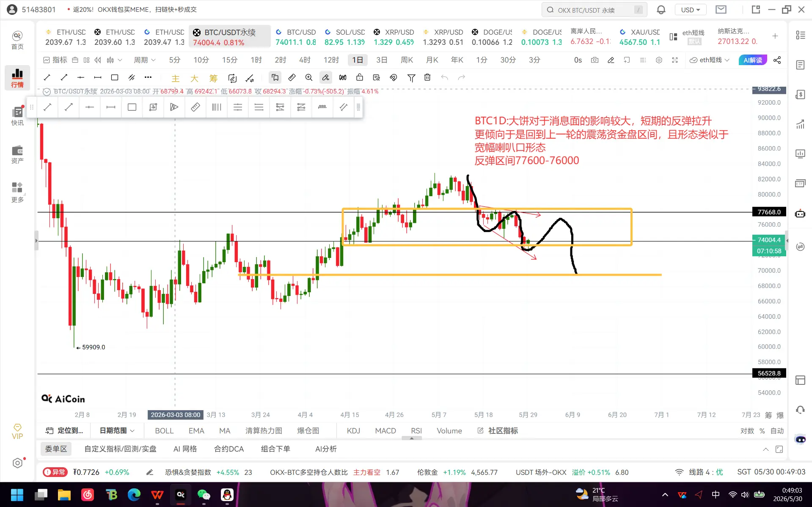Toggle 自动 auto scale
The width and height of the screenshot is (812, 507).
[777, 431]
